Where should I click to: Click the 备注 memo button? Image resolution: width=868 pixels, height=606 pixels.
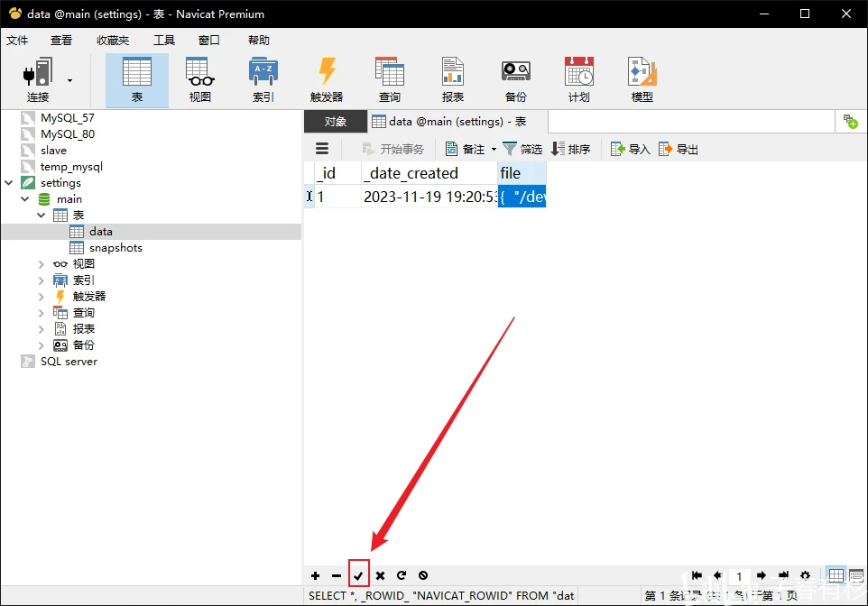tap(466, 149)
